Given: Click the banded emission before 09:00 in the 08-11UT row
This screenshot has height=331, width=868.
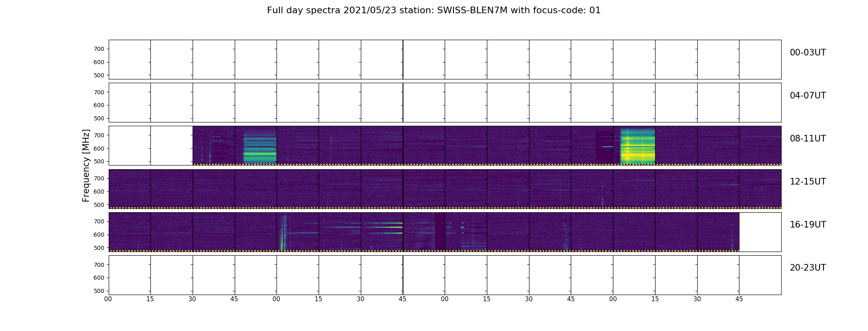Looking at the screenshot, I should click(x=260, y=147).
